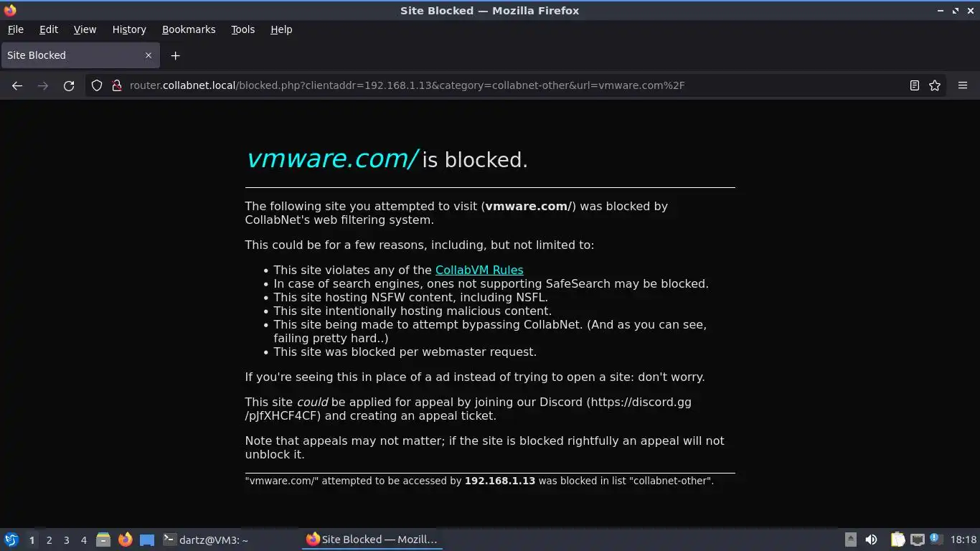The height and width of the screenshot is (551, 980).
Task: Go back with the Back arrow button
Action: tap(17, 85)
